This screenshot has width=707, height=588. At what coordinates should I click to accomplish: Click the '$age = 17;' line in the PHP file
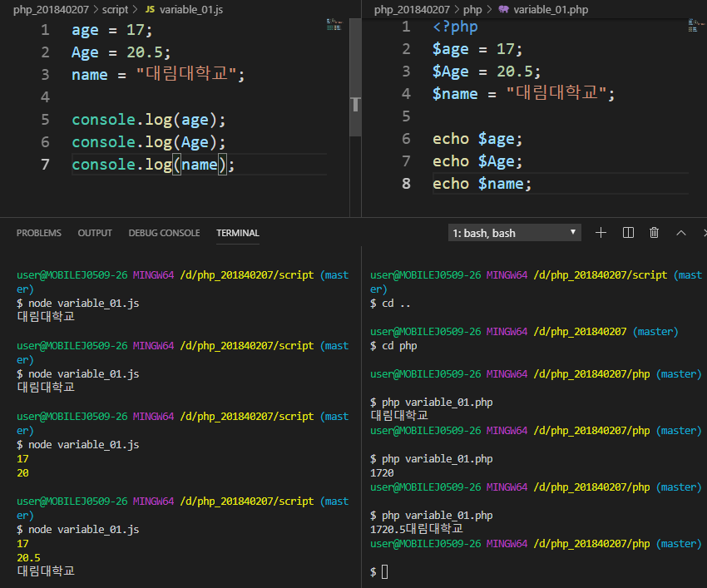(477, 49)
